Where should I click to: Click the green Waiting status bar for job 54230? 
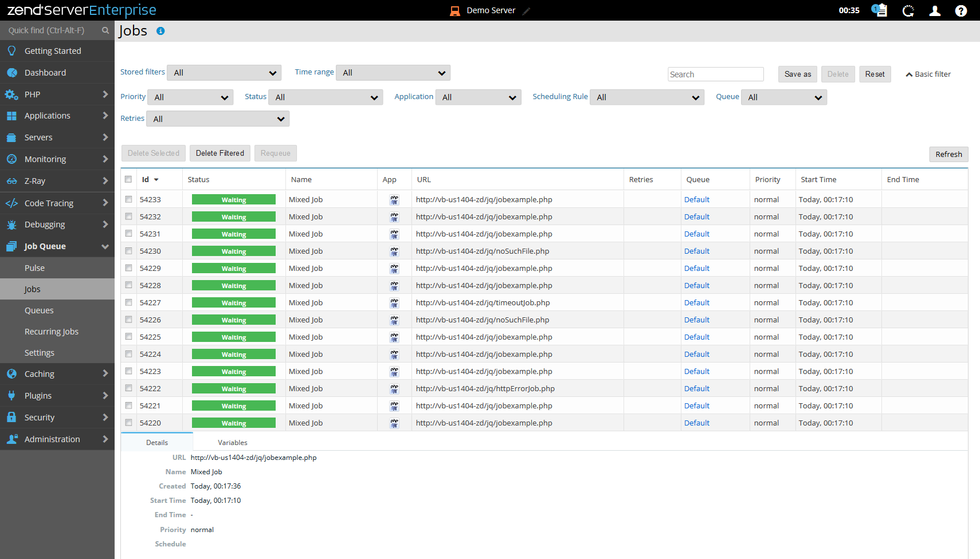234,251
